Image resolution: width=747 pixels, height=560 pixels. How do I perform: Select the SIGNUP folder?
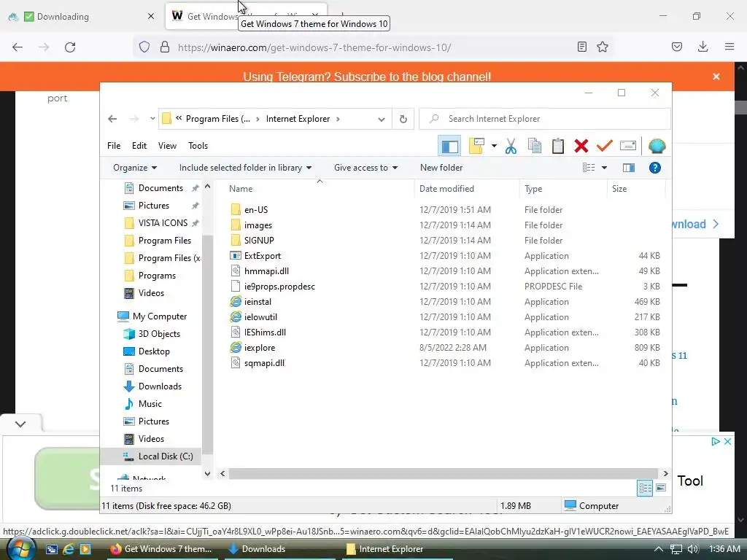(259, 241)
